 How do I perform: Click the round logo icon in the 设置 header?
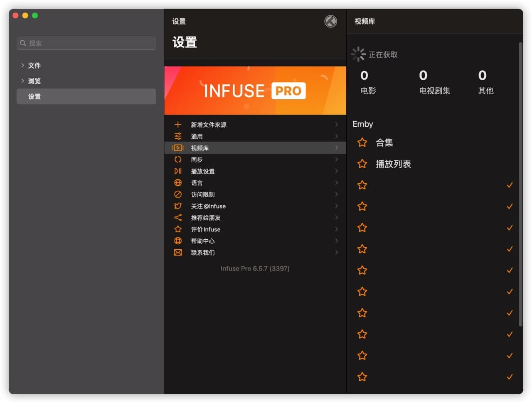click(331, 21)
